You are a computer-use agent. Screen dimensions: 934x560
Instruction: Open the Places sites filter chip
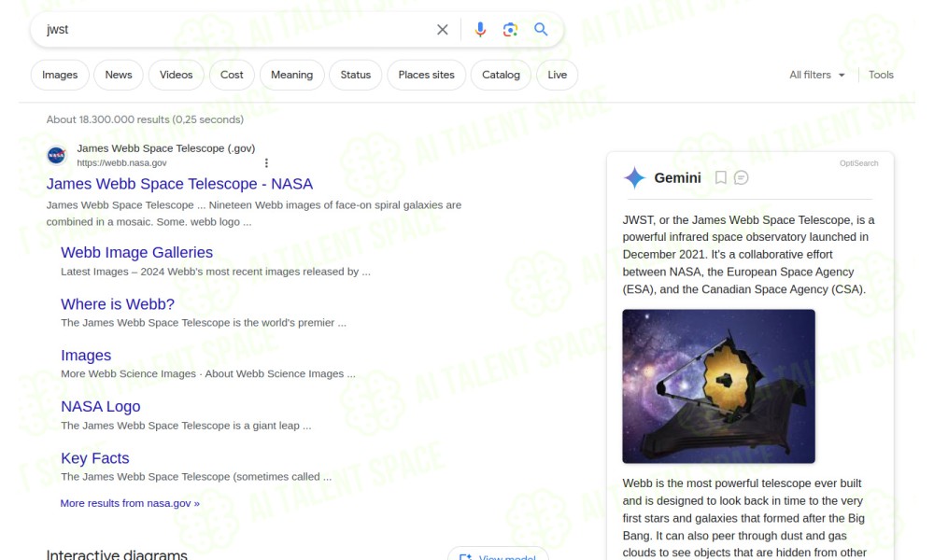(427, 75)
